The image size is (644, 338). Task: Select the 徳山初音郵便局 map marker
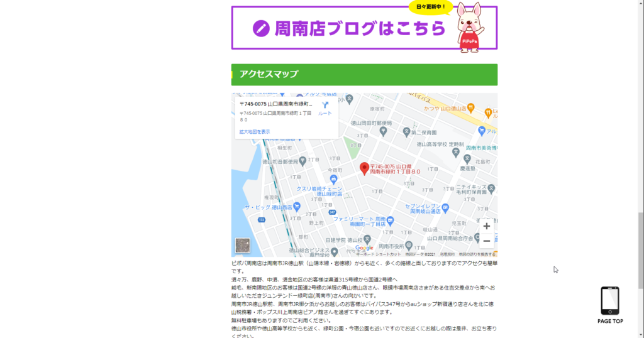[303, 161]
